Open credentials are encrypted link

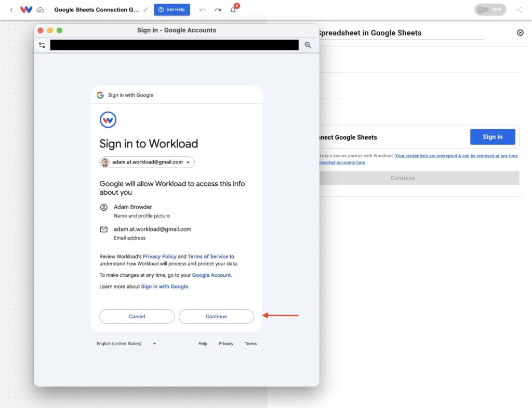[x=456, y=156]
